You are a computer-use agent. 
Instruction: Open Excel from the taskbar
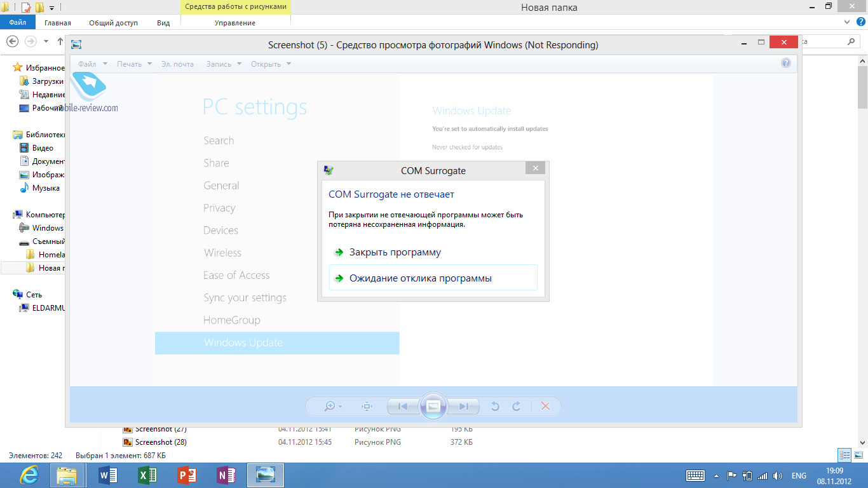[147, 475]
